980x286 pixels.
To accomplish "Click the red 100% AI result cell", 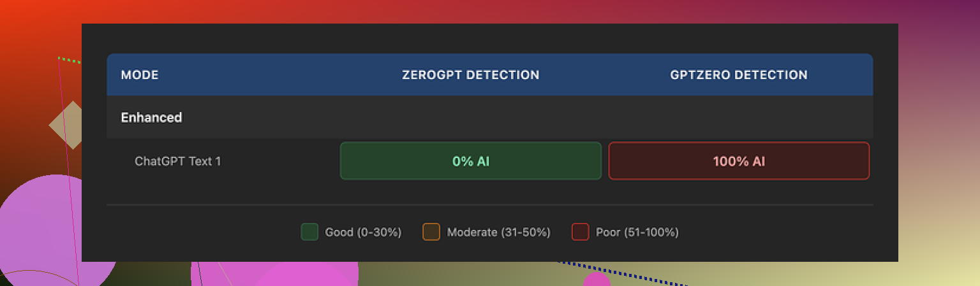I will [x=738, y=161].
